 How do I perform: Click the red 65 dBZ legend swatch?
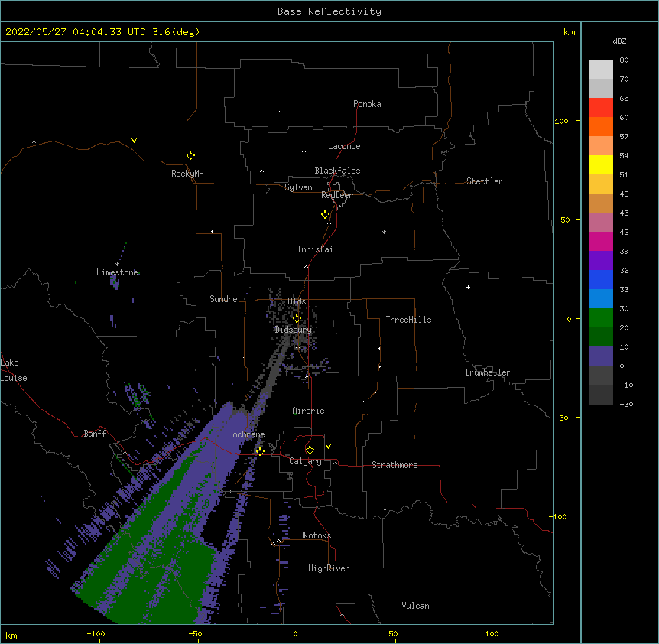pos(601,108)
